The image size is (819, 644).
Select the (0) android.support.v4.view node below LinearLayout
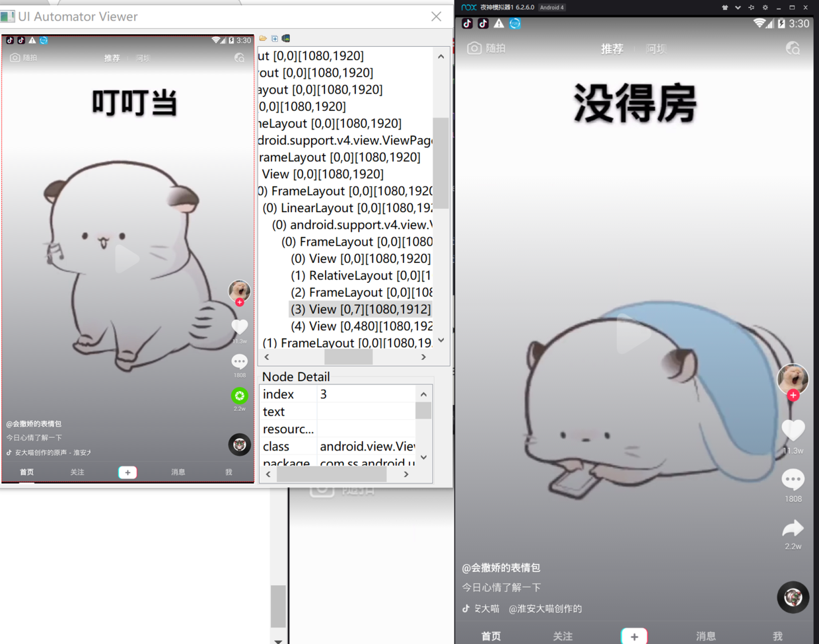352,225
